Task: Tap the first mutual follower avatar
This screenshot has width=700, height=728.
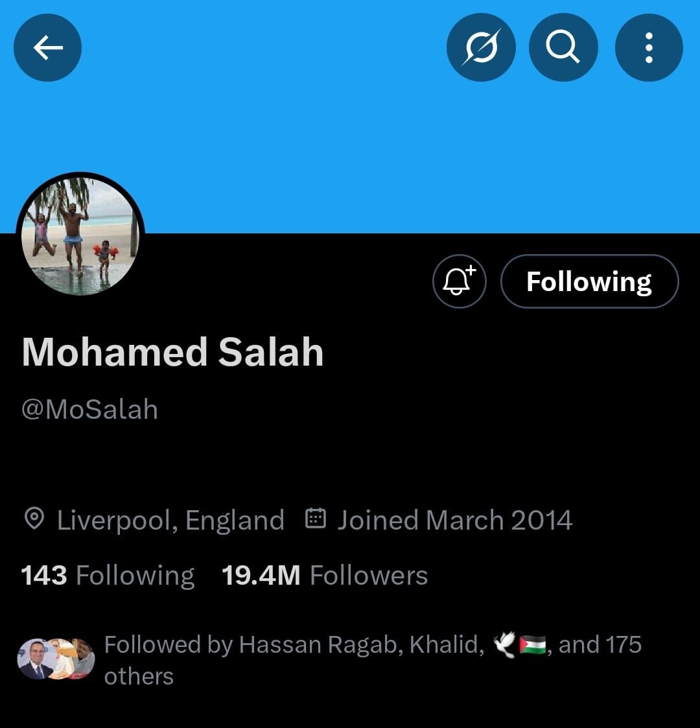Action: coord(35,659)
